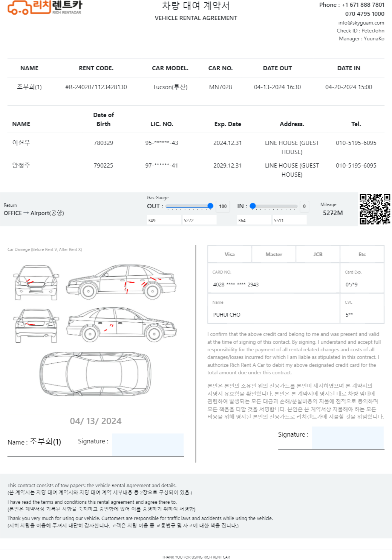Click license number 95-******-43
Viewport: 392px width, 560px height.
point(162,143)
